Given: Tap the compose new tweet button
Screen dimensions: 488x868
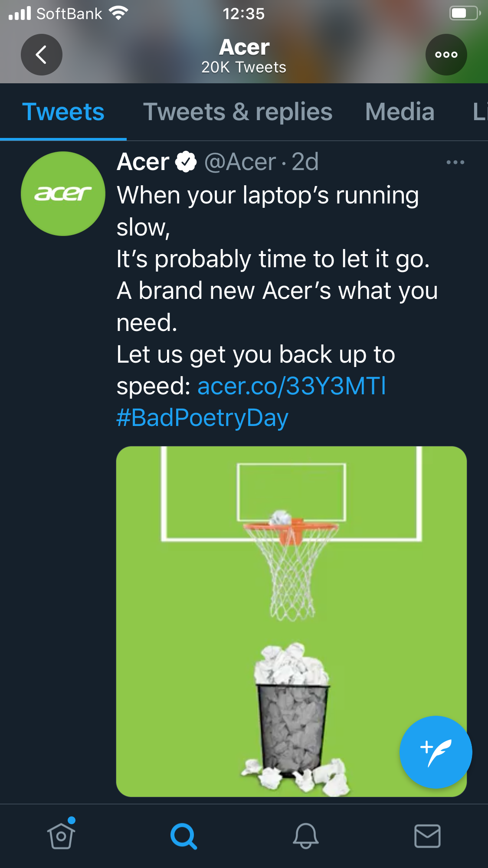Looking at the screenshot, I should [436, 752].
